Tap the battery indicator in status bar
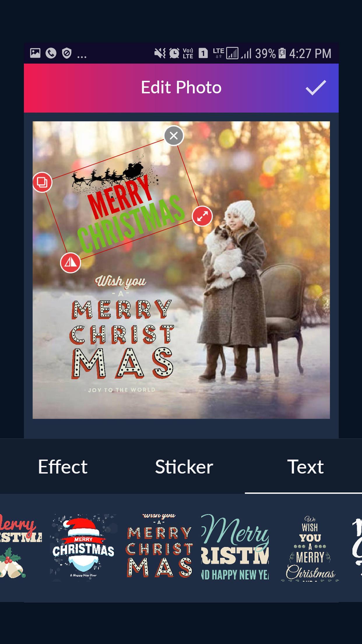Image resolution: width=362 pixels, height=644 pixels. coord(282,53)
